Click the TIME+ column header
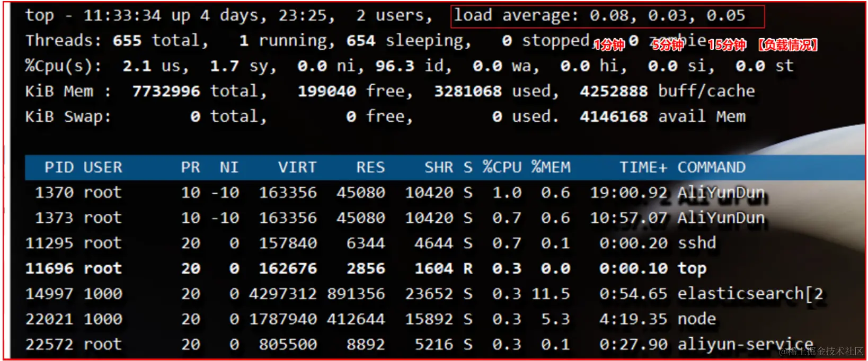This screenshot has height=361, width=868. (643, 168)
